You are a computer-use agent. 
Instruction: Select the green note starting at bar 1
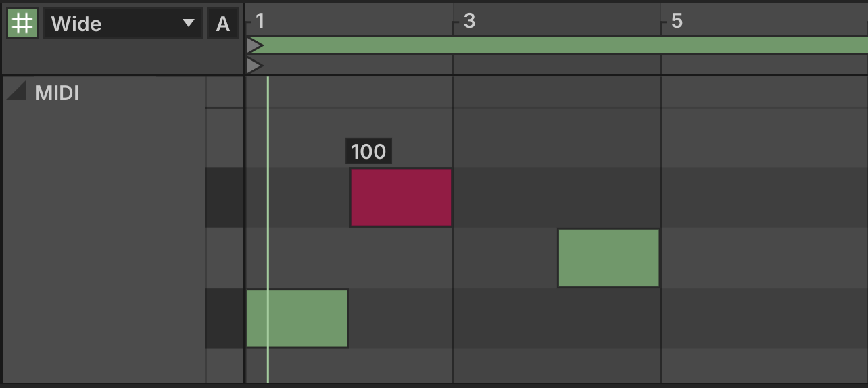[x=297, y=318]
